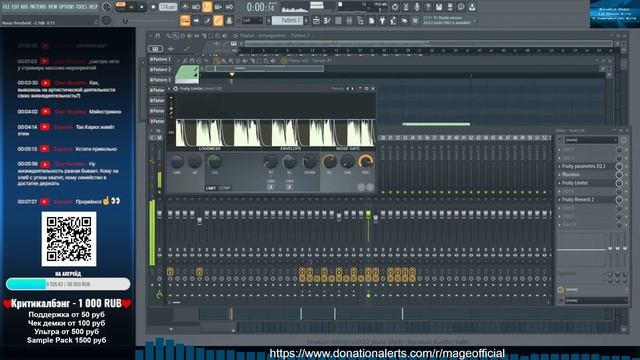Click the CEIL knob in Fruity Limiter
Image resolution: width=640 pixels, height=360 pixels.
click(215, 161)
